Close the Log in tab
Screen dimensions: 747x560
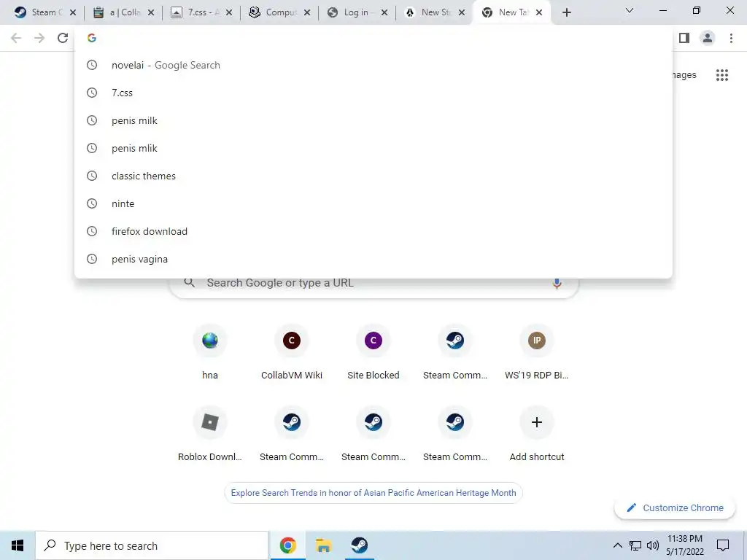coord(384,12)
